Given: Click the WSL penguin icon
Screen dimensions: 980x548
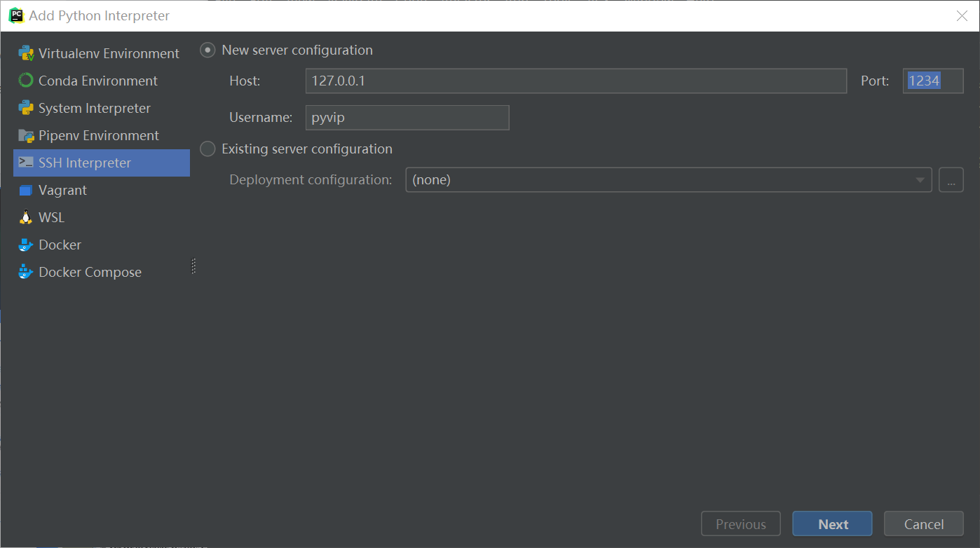Looking at the screenshot, I should (x=26, y=217).
